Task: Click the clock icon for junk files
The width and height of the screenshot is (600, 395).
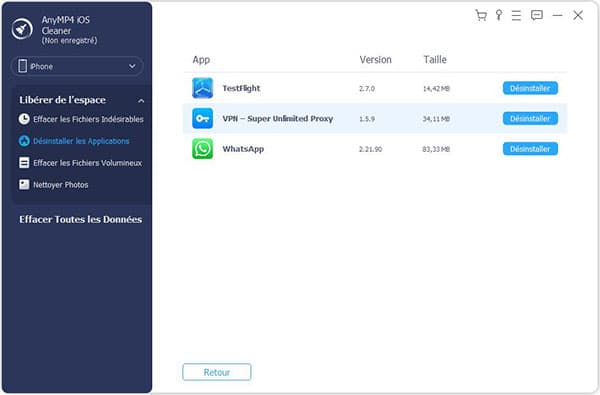Action: tap(24, 119)
